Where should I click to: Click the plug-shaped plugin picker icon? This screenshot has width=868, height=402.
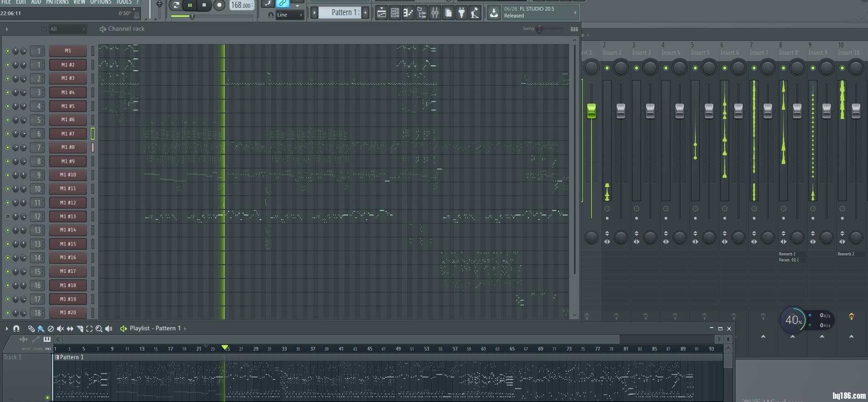462,13
